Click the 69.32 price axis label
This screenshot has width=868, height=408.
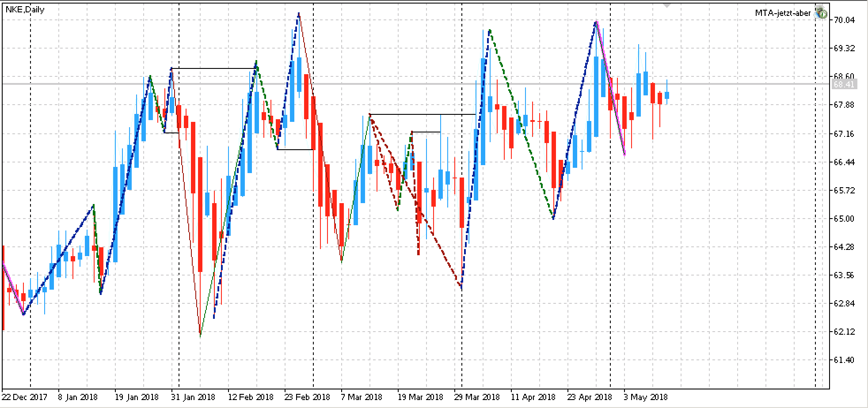pyautogui.click(x=844, y=48)
